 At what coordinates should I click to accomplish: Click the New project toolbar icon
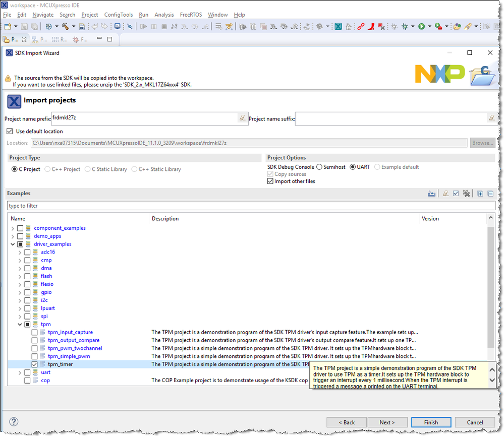tap(8, 26)
